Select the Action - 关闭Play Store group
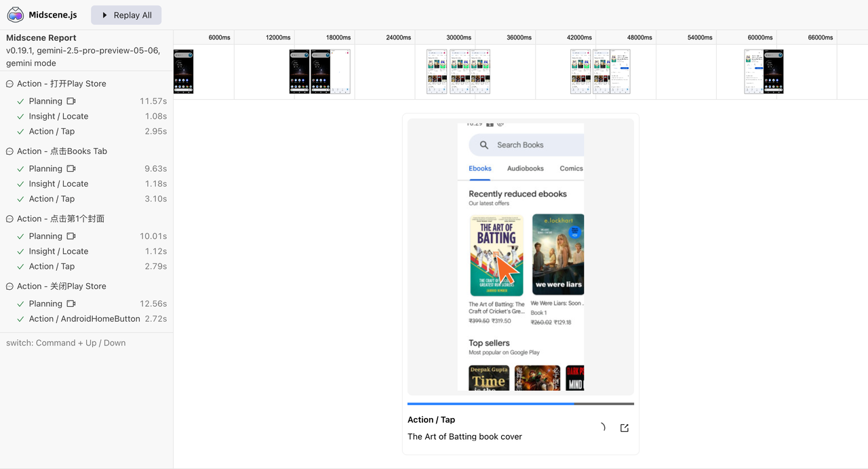Image resolution: width=868 pixels, height=469 pixels. pyautogui.click(x=86, y=286)
